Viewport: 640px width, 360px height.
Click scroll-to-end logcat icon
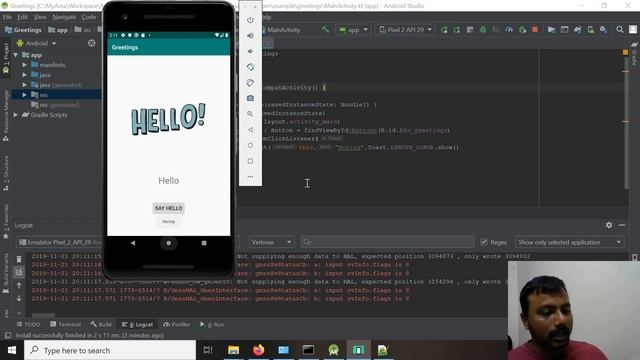coord(19,272)
